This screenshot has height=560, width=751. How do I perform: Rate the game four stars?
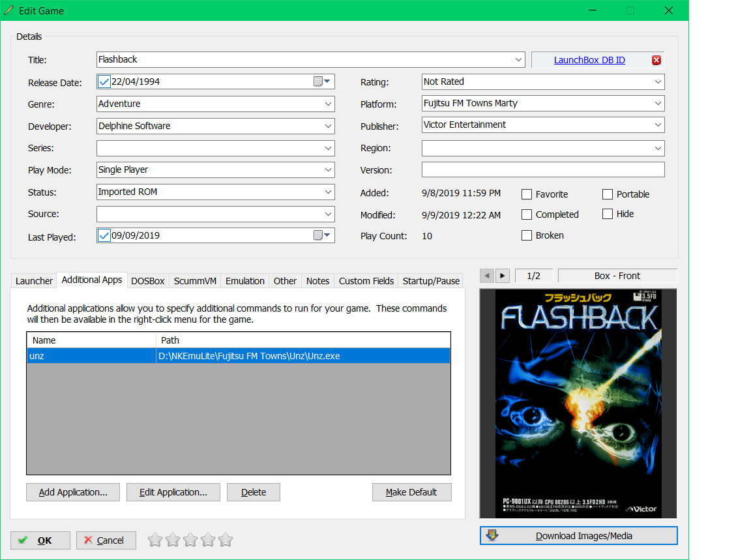[208, 540]
